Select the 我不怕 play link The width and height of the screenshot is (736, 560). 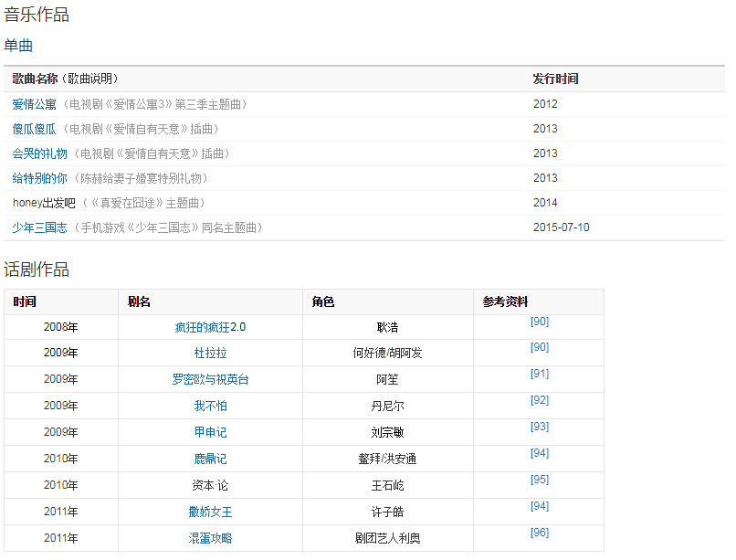point(210,406)
